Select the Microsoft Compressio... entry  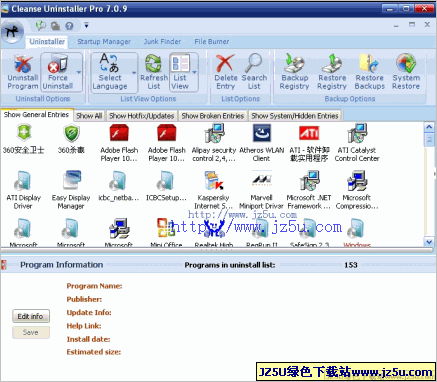pyautogui.click(x=357, y=190)
